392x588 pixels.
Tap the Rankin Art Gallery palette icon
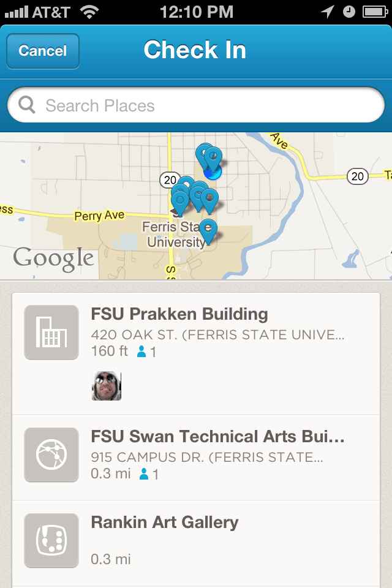coord(51,540)
